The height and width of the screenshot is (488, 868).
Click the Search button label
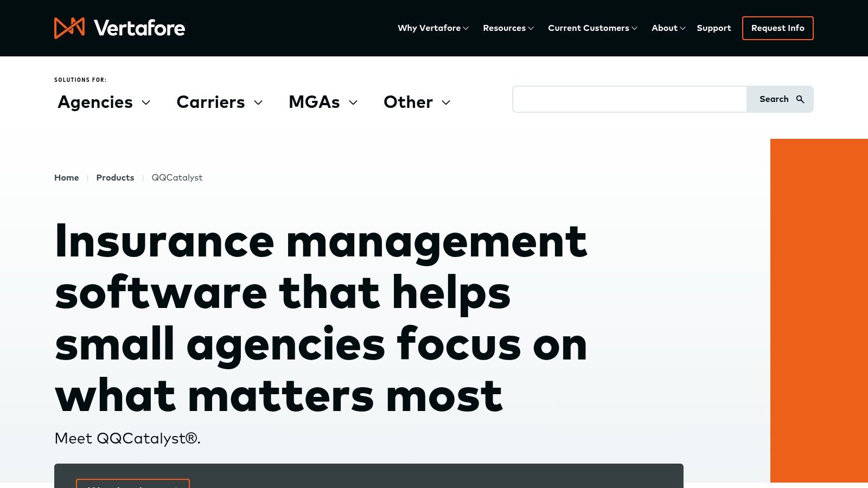tap(774, 99)
